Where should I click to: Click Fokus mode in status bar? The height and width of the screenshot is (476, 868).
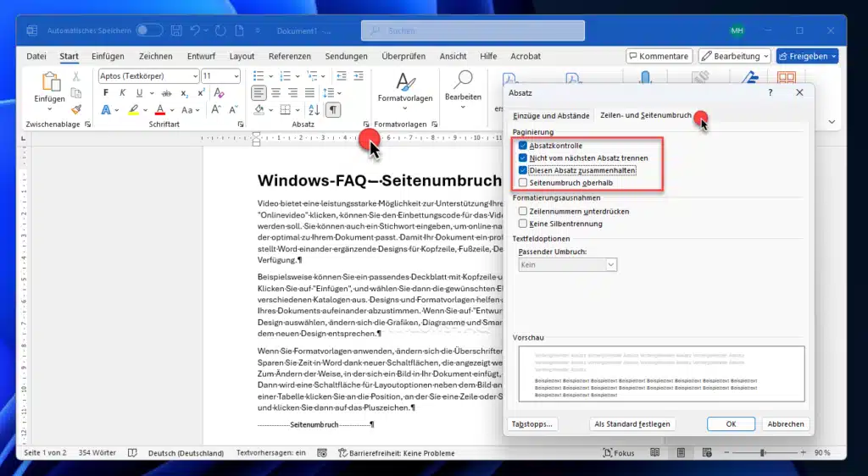(618, 453)
